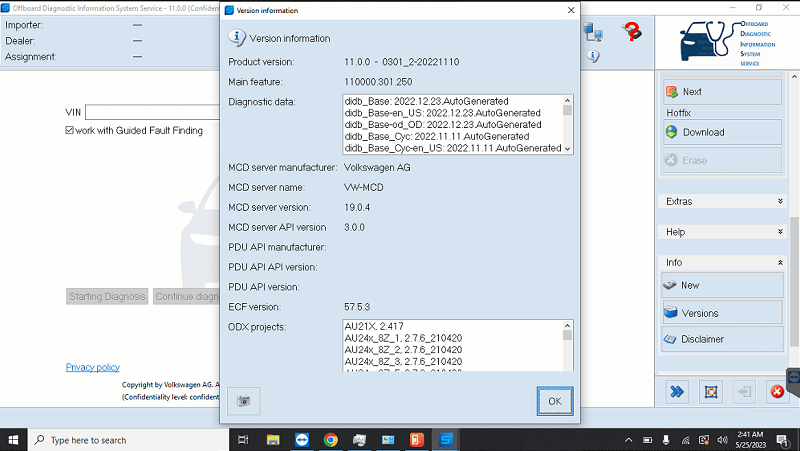
Task: Open the Windows Start menu
Action: [13, 440]
